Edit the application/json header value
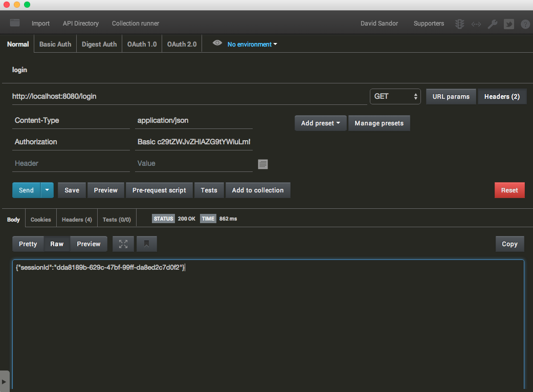 (x=194, y=120)
